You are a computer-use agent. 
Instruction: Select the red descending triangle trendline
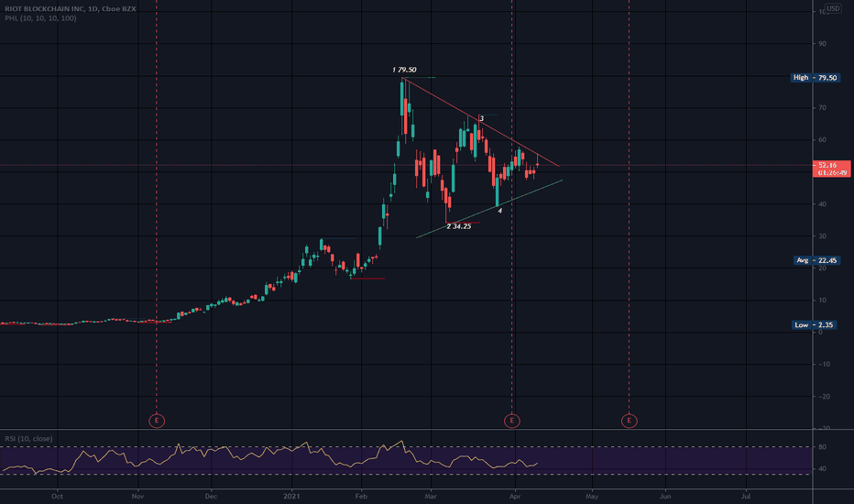coord(482,123)
